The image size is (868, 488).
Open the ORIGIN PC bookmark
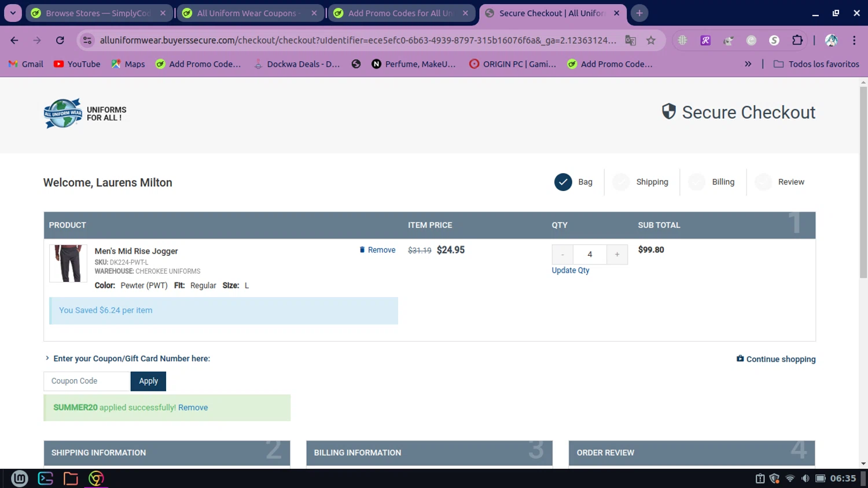513,64
